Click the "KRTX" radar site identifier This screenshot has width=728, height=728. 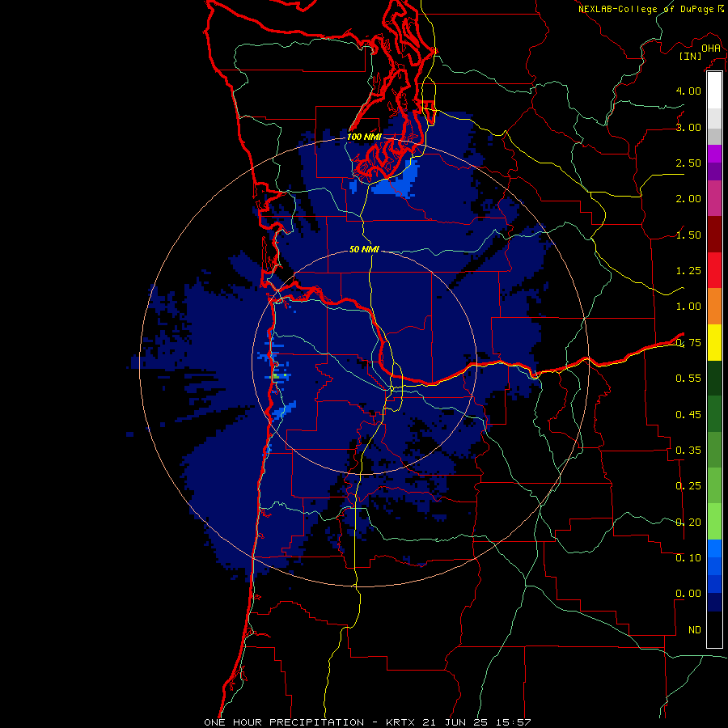point(400,722)
